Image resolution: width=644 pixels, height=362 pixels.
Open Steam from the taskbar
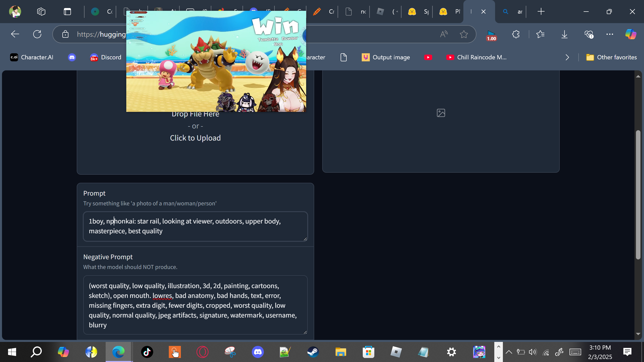coord(313,352)
